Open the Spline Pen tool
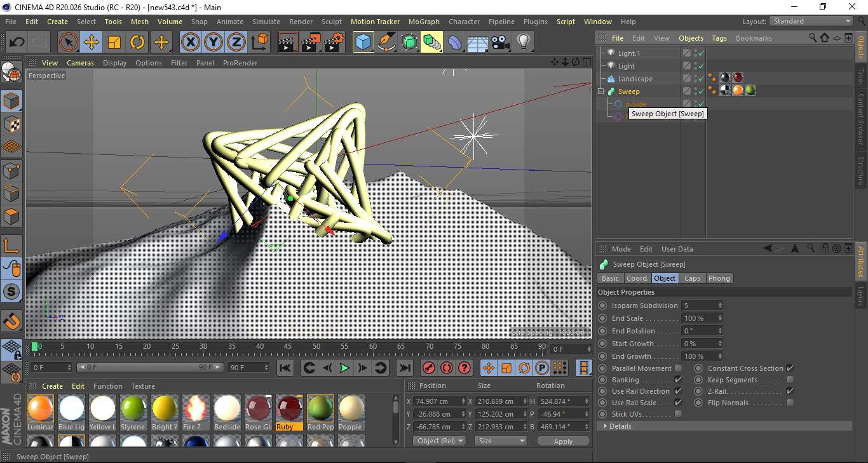The image size is (868, 463). (x=386, y=43)
